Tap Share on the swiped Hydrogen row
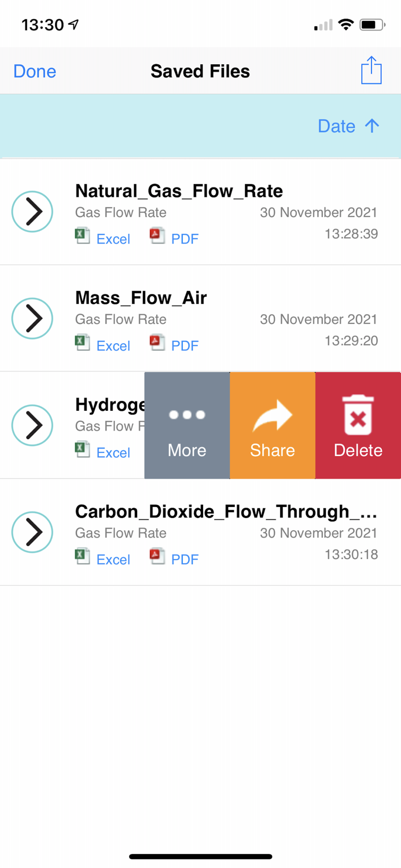 (272, 425)
